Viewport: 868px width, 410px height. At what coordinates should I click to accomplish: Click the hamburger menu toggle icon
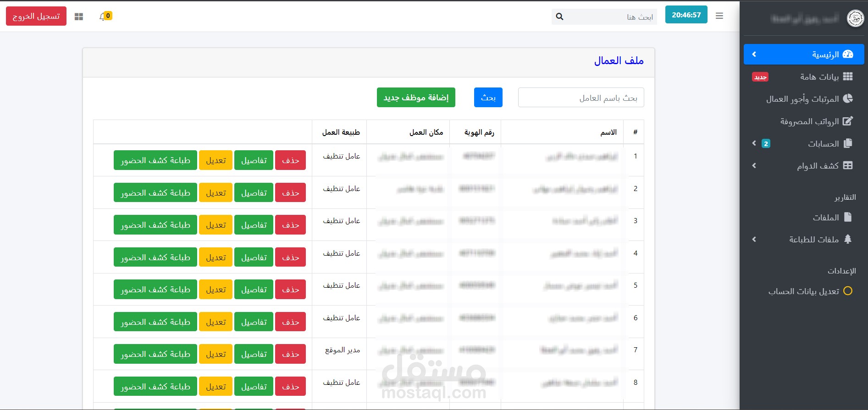(719, 16)
